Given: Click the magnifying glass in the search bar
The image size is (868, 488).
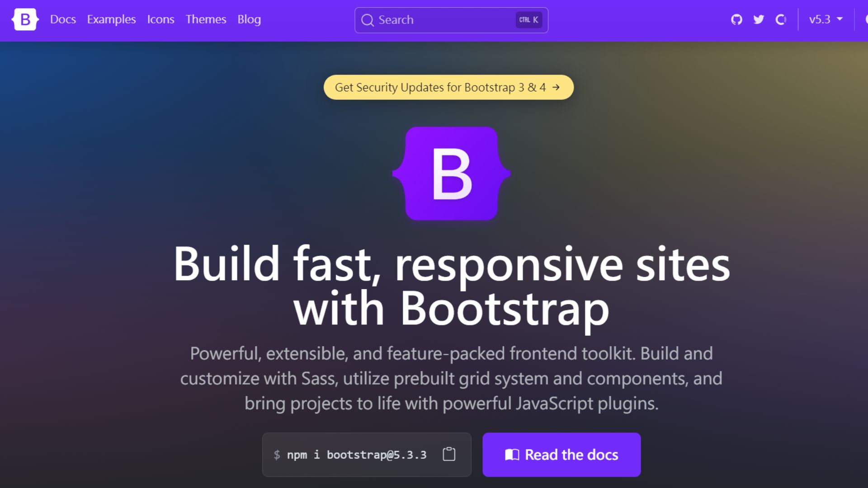Looking at the screenshot, I should coord(368,20).
